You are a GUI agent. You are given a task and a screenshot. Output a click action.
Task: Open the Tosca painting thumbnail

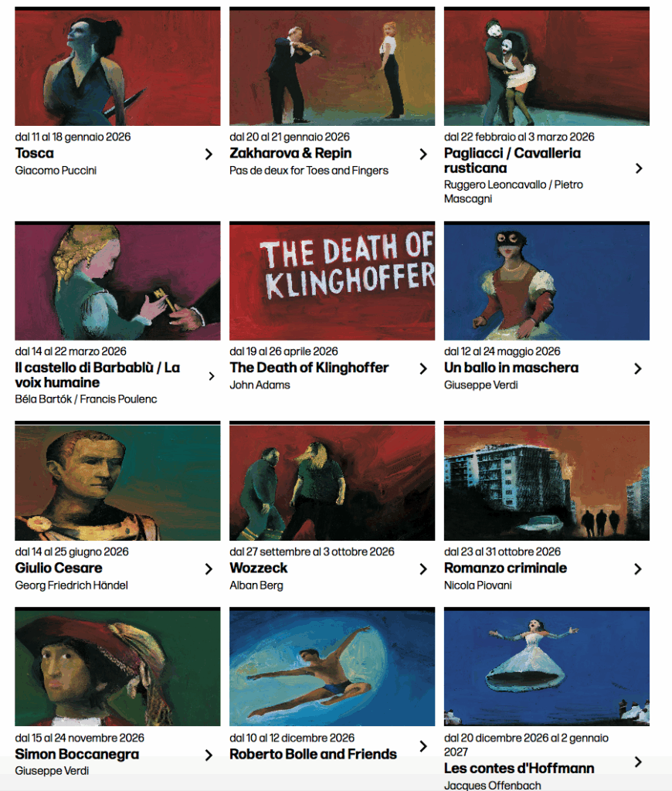coord(117,66)
